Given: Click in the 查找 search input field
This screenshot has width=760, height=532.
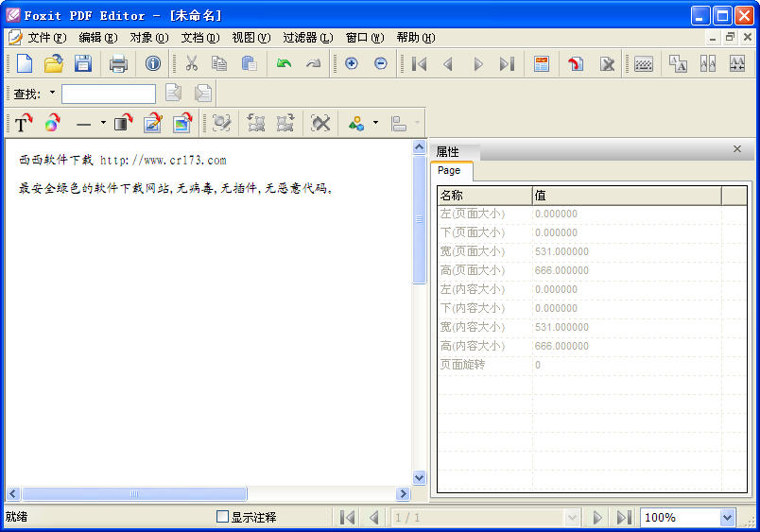Looking at the screenshot, I should 109,94.
